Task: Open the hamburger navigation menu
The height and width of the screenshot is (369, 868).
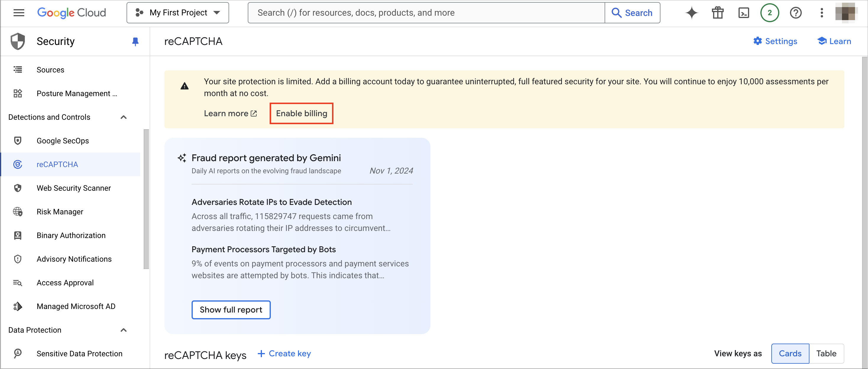Action: click(x=19, y=13)
